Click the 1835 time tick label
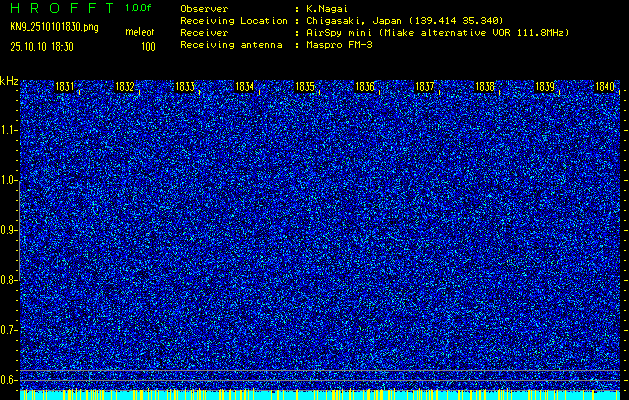629x400 pixels. (x=305, y=87)
